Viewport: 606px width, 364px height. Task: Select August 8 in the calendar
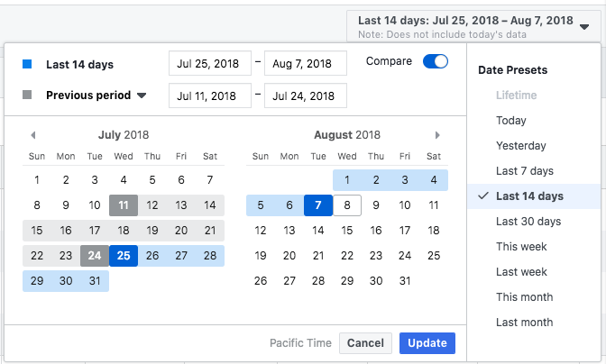coord(347,205)
